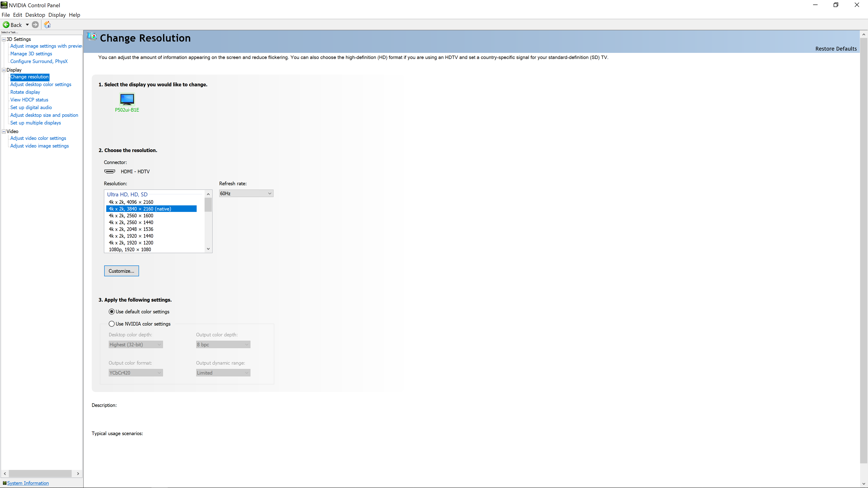Click the Forward arrow icon
This screenshot has width=868, height=488.
coord(35,25)
